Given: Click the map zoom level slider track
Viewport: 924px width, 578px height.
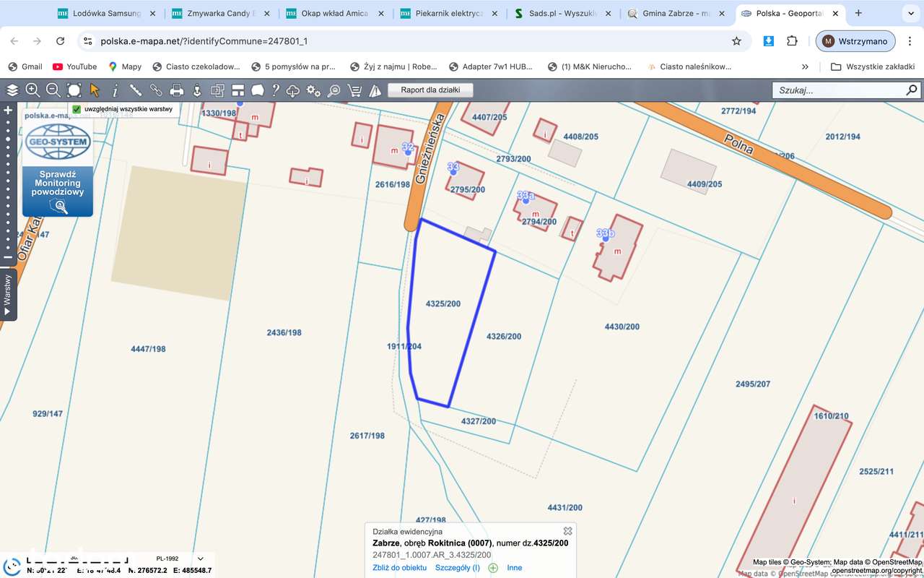Looking at the screenshot, I should [x=8, y=184].
